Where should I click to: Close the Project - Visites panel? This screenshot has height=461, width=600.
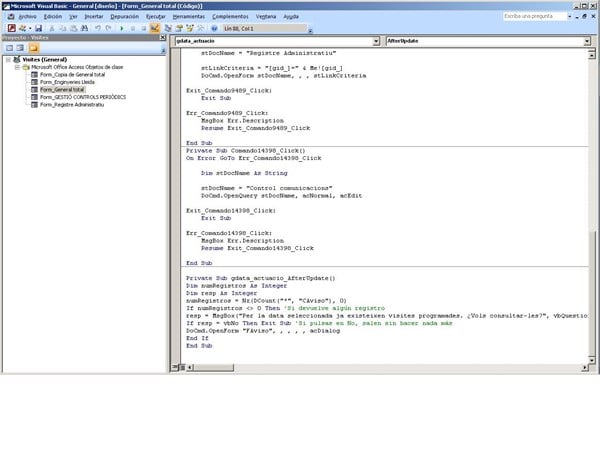click(160, 38)
